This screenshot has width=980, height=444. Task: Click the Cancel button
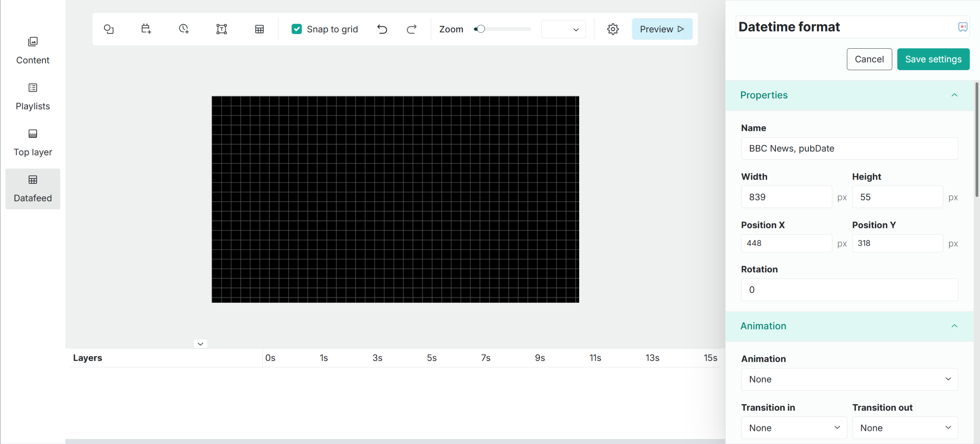tap(869, 59)
